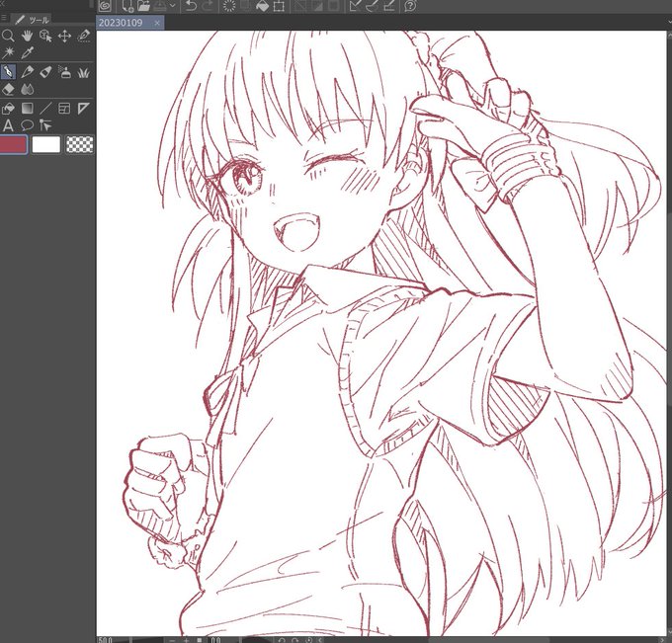Click zoom in plus button in status bar

(x=186, y=640)
